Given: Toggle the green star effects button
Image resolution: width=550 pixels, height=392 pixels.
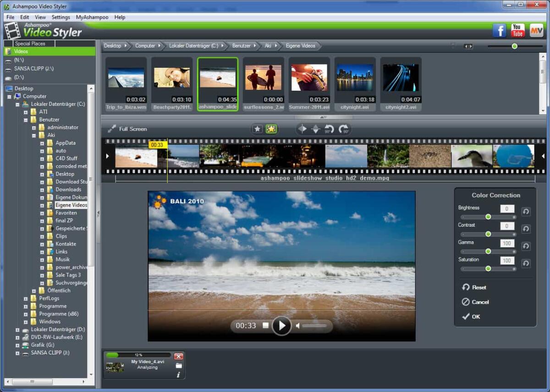Looking at the screenshot, I should [x=271, y=129].
